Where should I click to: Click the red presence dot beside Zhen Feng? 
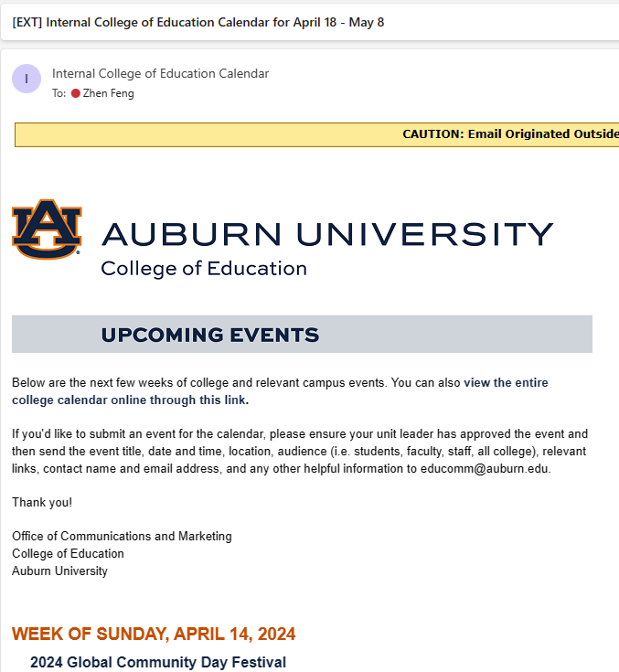(x=76, y=93)
